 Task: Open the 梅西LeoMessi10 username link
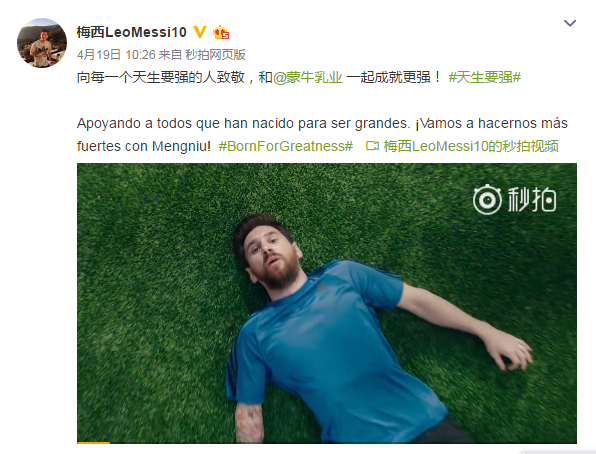[x=132, y=32]
